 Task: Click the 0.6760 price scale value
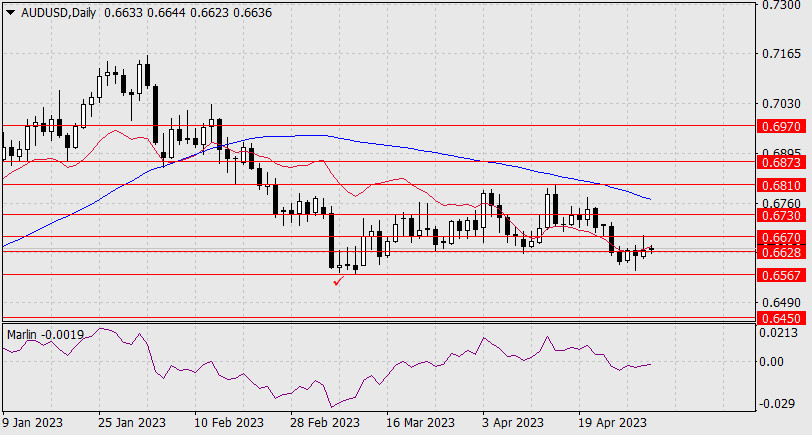pyautogui.click(x=780, y=203)
